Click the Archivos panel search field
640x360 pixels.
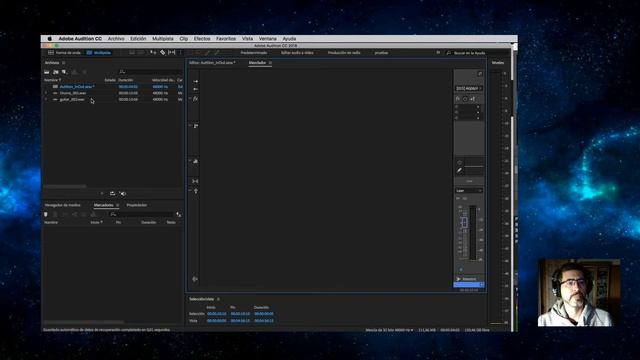pyautogui.click(x=149, y=72)
